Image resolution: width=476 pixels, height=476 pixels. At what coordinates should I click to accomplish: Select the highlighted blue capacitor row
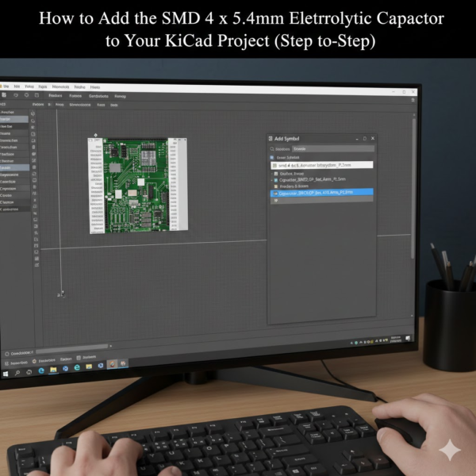322,193
